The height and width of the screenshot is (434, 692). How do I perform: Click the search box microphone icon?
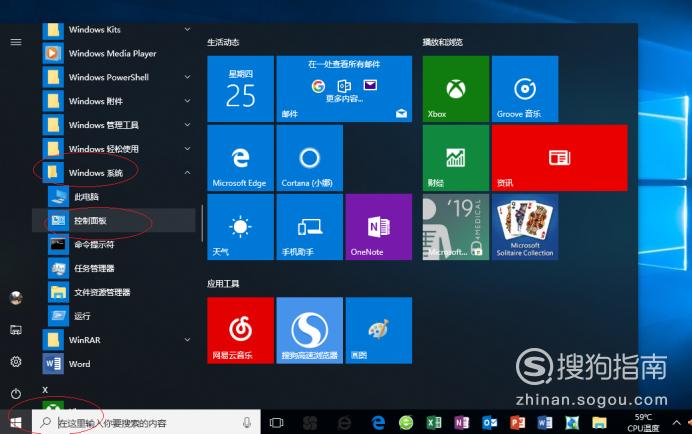pyautogui.click(x=247, y=423)
